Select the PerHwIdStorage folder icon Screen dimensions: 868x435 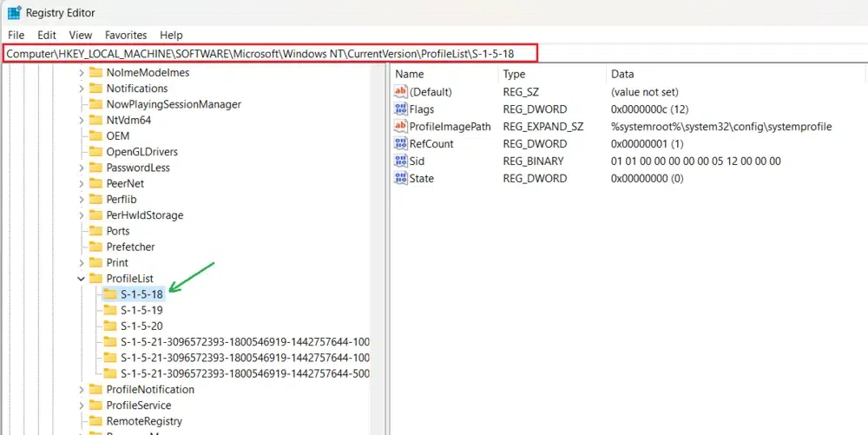point(95,214)
